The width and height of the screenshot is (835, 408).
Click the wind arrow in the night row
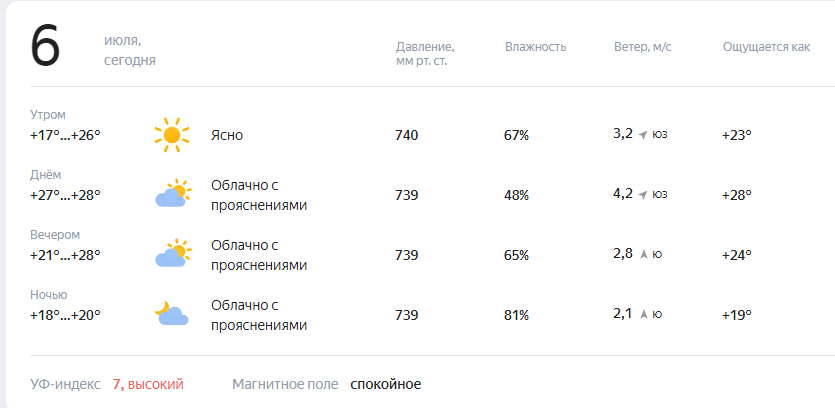coord(643,315)
